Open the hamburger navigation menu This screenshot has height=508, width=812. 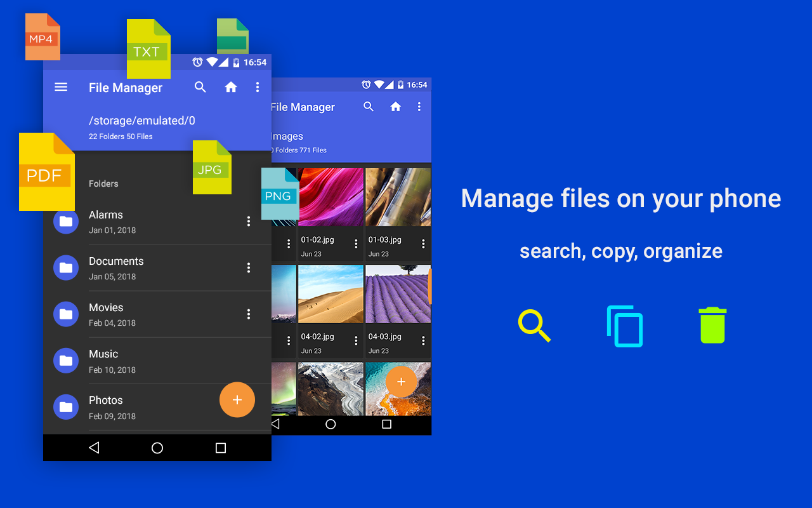tap(61, 87)
